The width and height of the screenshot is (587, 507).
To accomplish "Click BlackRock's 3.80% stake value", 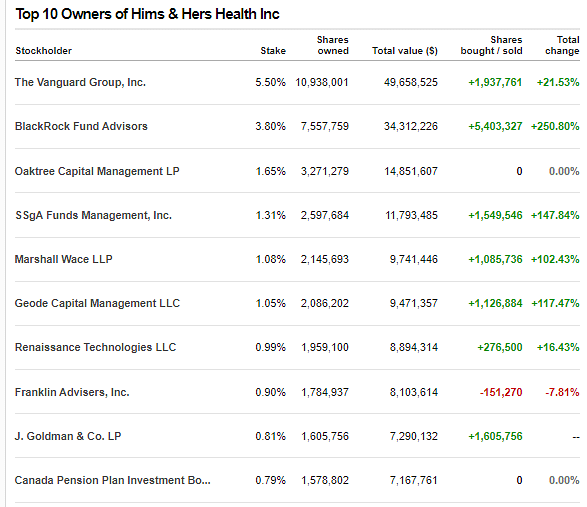I will (x=270, y=127).
